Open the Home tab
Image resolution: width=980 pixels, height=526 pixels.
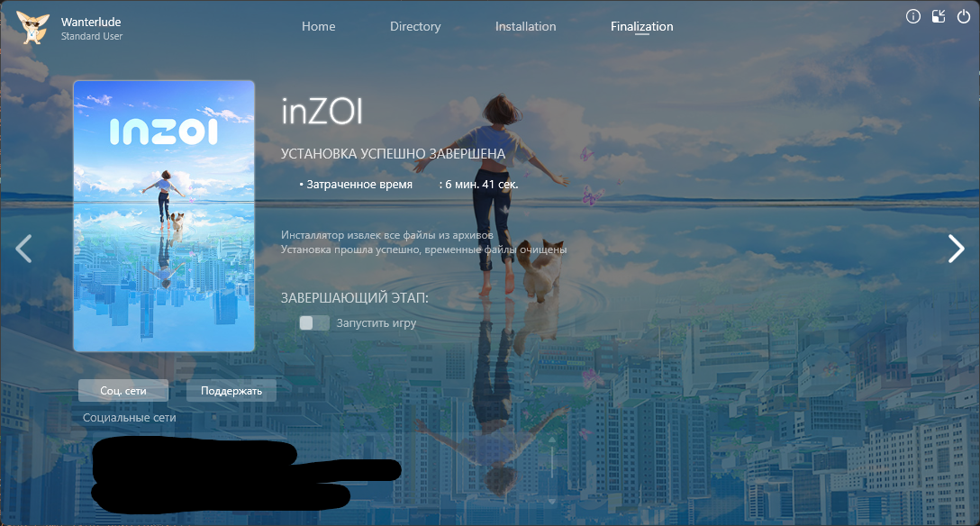(x=319, y=26)
